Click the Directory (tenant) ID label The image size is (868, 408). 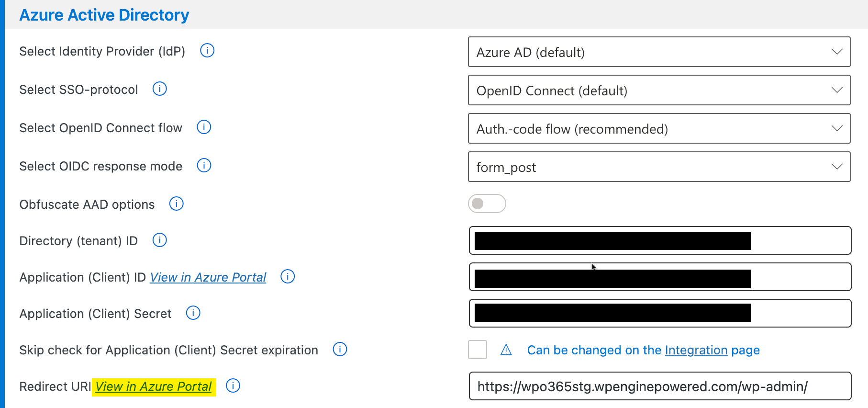coord(78,241)
